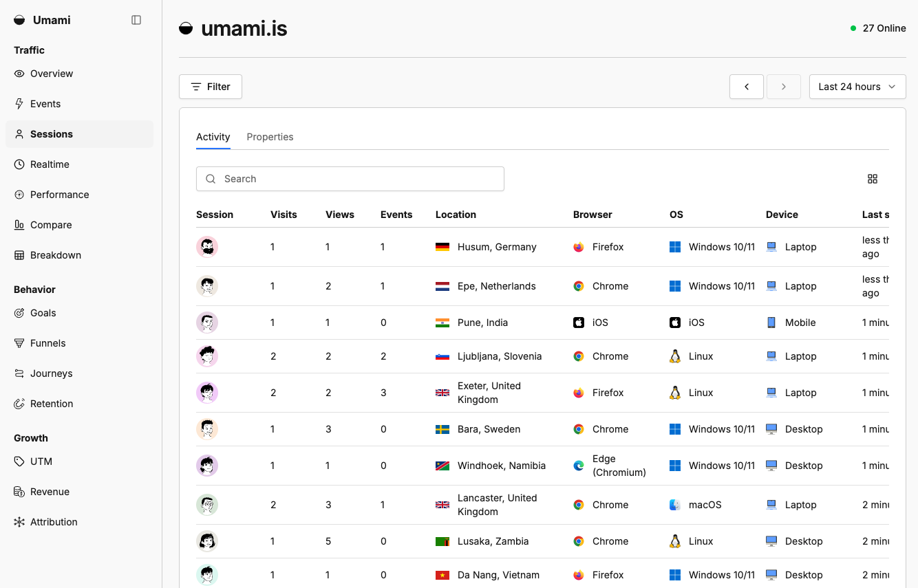The height and width of the screenshot is (588, 918).
Task: Click the German flag icon
Action: point(442,247)
